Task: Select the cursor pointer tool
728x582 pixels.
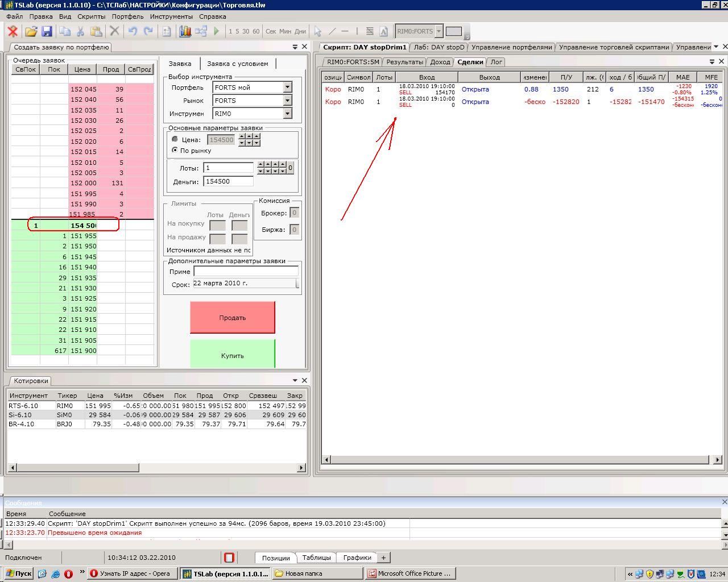Action: point(318,31)
